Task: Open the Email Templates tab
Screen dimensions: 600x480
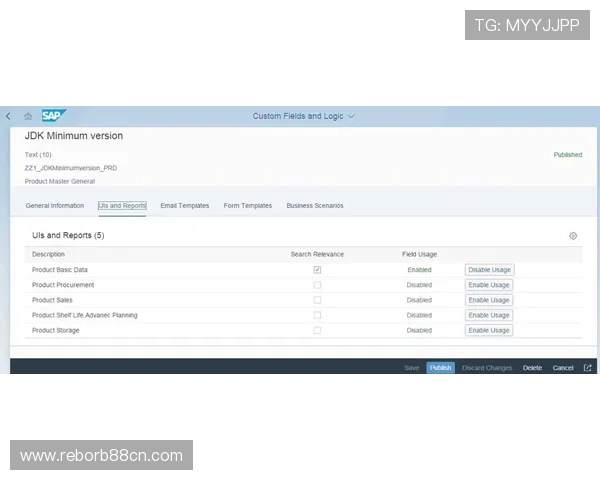Action: (185, 206)
